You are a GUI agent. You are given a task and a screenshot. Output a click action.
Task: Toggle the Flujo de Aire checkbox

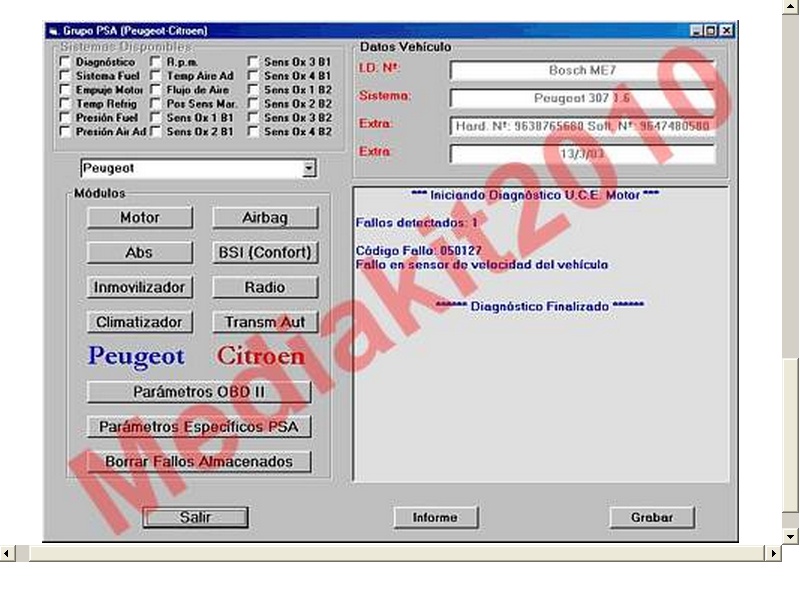pos(156,90)
